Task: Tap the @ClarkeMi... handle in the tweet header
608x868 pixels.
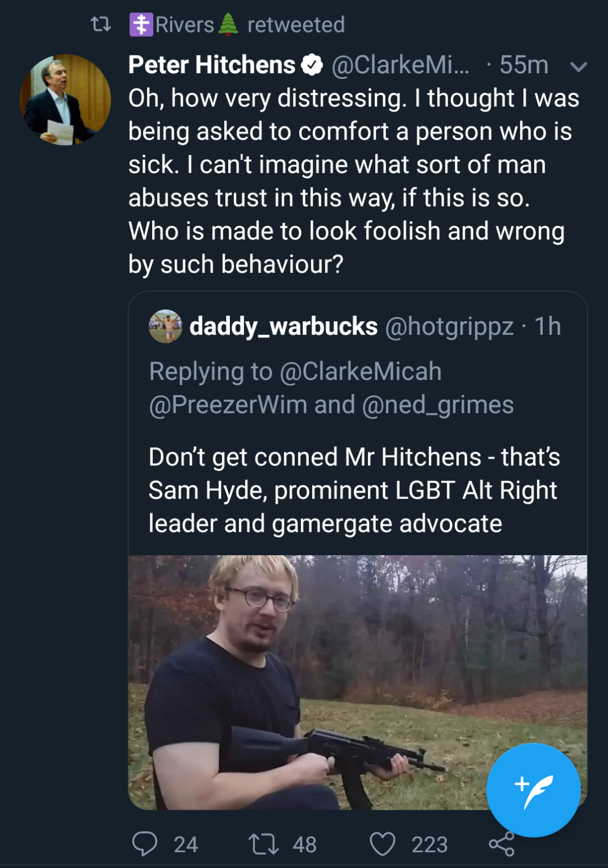Action: click(400, 65)
